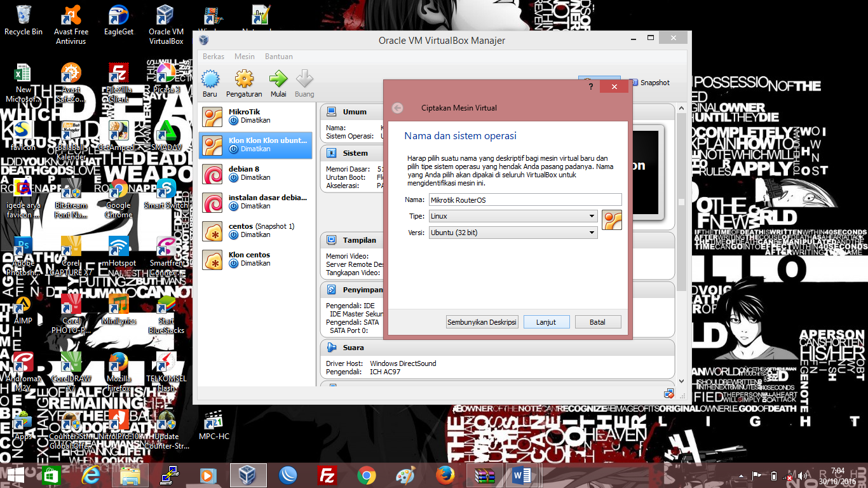Open SMADAV desktop shortcut

166,136
